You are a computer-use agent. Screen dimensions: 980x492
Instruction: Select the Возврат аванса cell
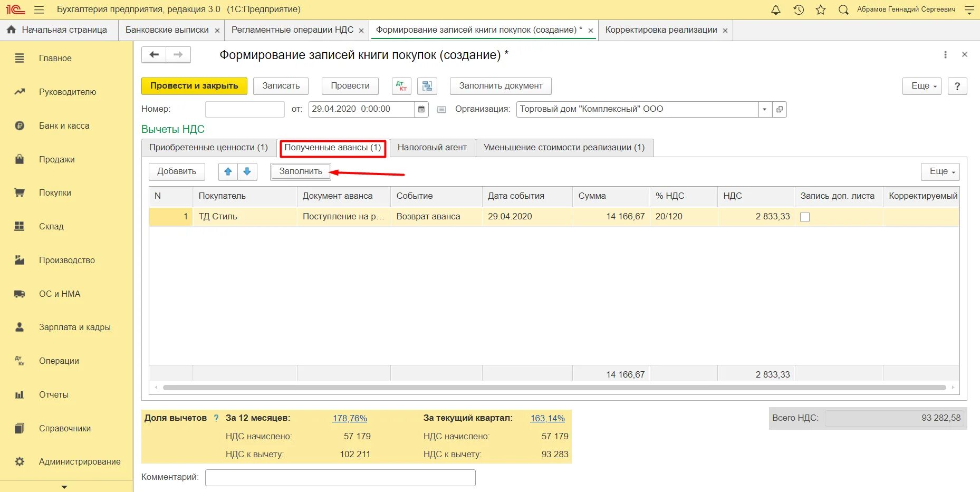(x=436, y=217)
